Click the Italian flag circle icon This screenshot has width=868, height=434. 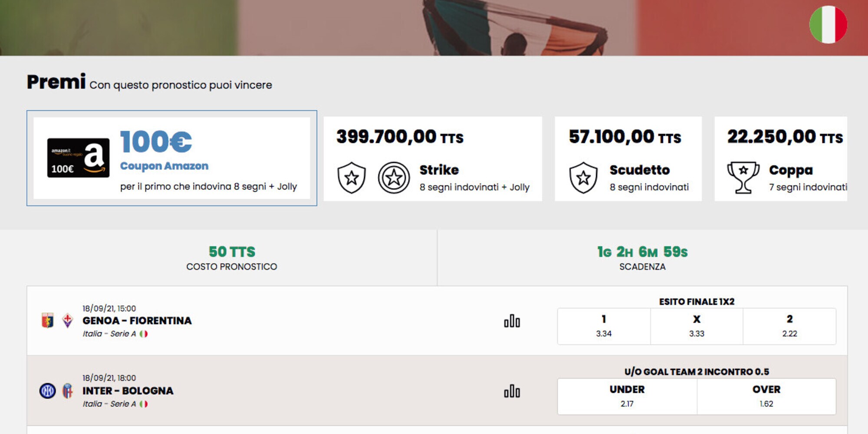pos(828,24)
